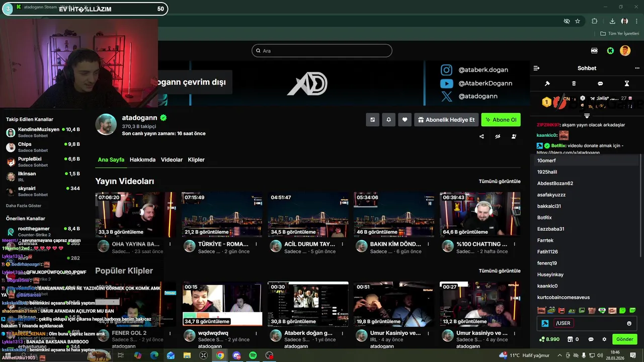Viewport: 644px width, 362px height.
Task: Open the emoji picker in chat input
Action: (x=629, y=323)
